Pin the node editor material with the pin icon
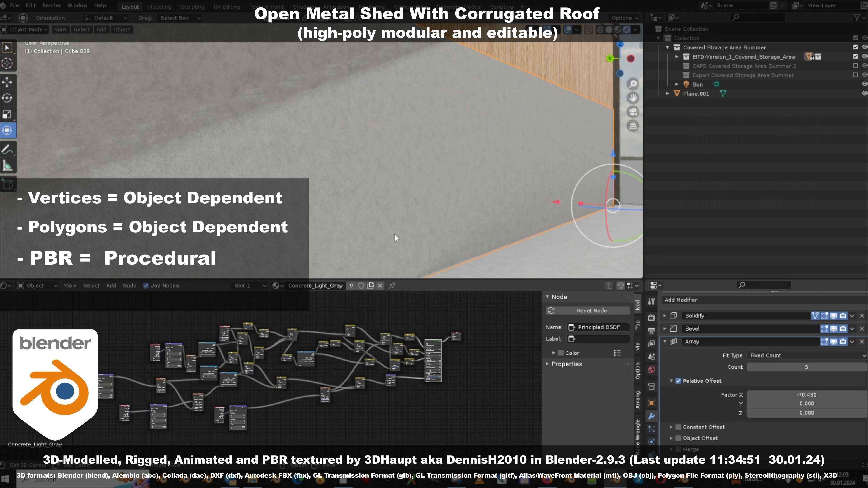868x488 pixels. click(x=392, y=286)
